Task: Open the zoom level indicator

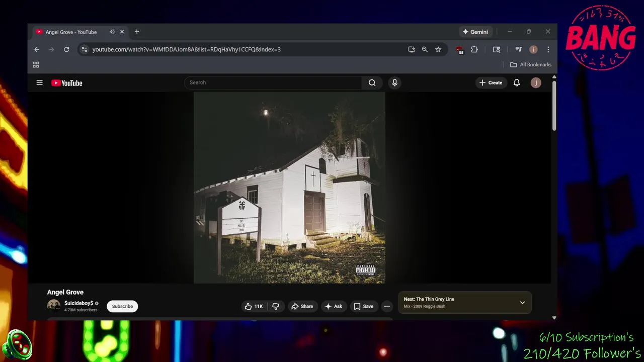Action: 425,49
